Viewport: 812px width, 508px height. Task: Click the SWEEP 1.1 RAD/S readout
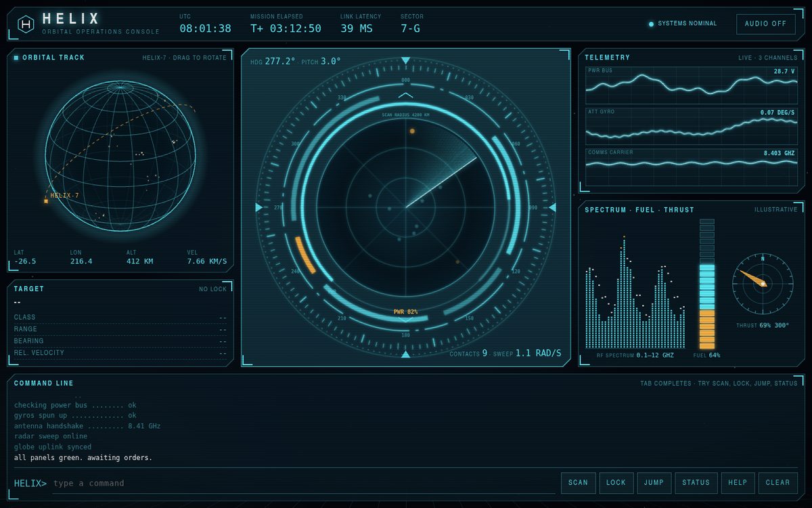click(x=528, y=353)
